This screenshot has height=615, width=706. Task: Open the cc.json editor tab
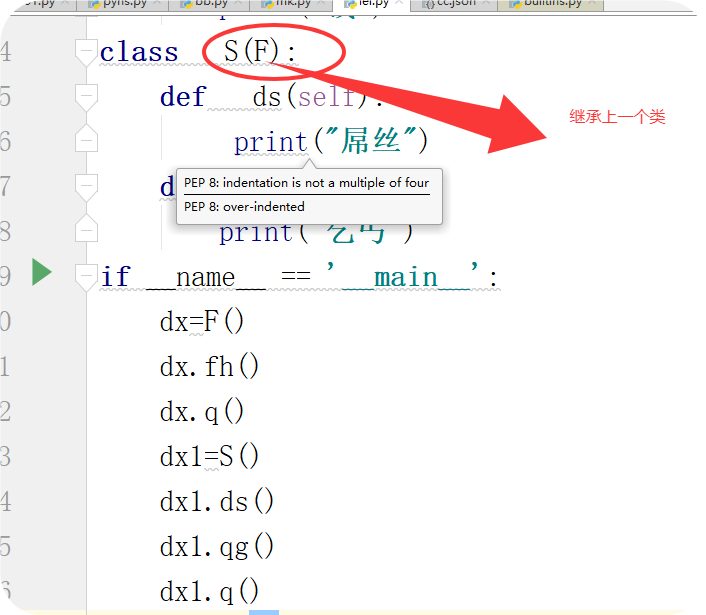[x=454, y=4]
